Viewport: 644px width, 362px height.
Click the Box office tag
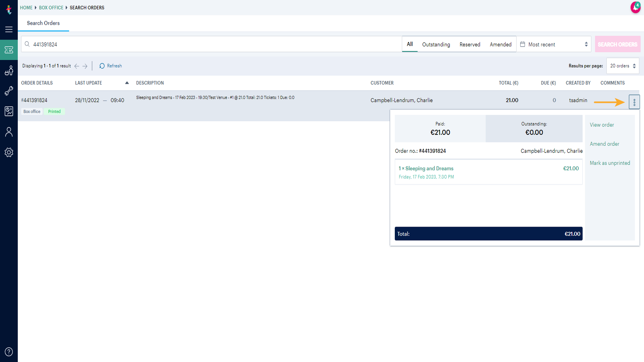coord(32,112)
